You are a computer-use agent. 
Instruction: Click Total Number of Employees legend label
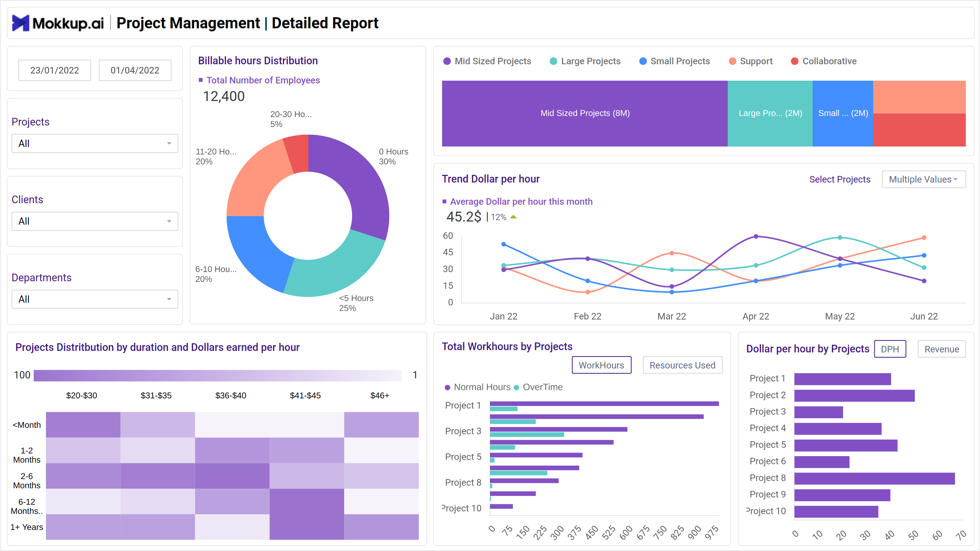(x=263, y=80)
